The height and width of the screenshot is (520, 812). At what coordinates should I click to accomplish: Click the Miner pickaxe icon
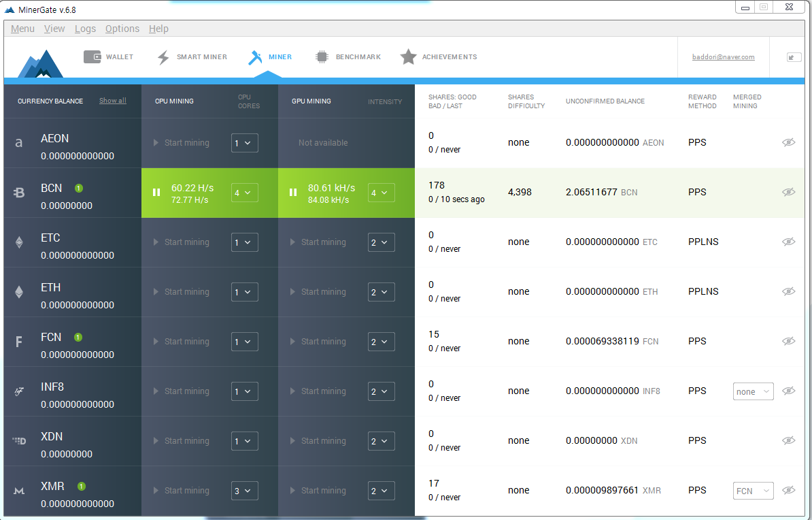coord(255,57)
